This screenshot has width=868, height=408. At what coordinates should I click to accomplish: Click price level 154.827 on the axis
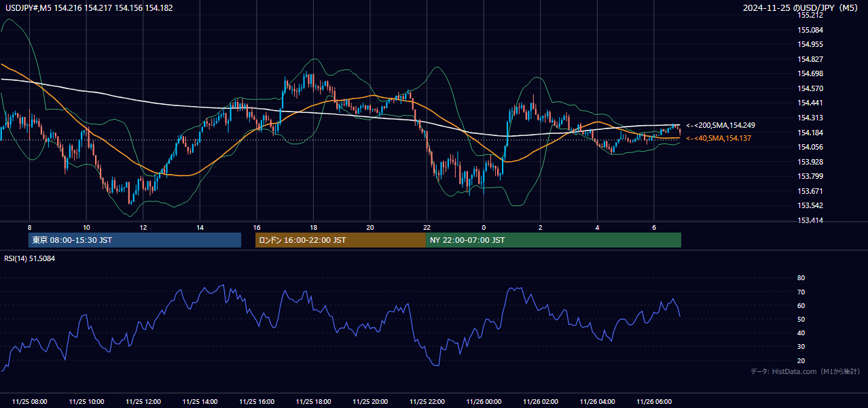coord(810,59)
